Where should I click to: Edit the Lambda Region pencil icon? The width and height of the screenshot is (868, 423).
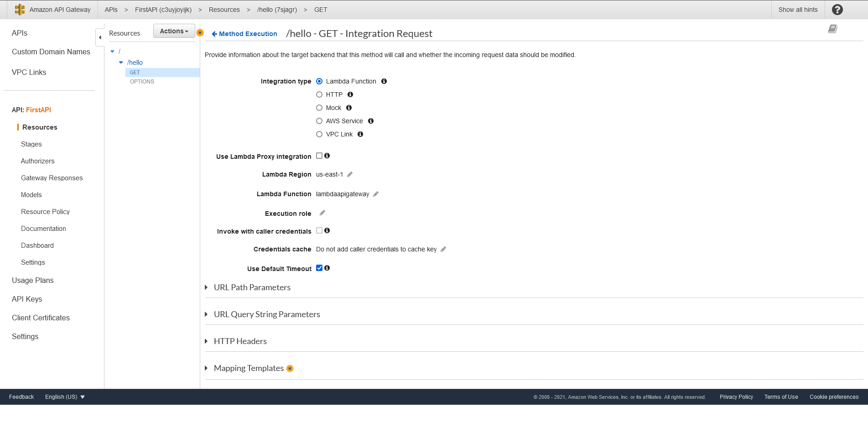pyautogui.click(x=350, y=174)
